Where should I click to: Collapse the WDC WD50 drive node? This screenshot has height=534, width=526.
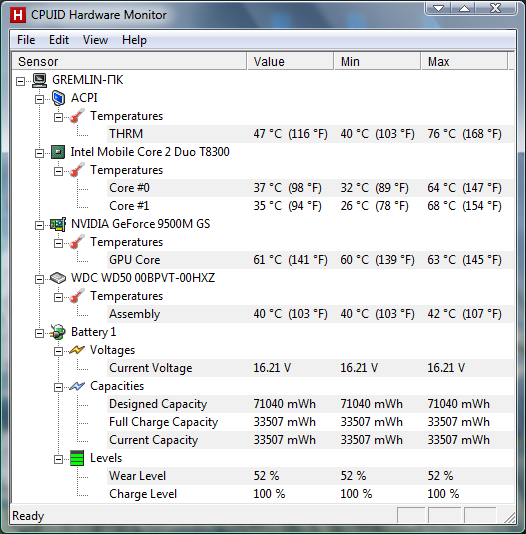tap(39, 280)
